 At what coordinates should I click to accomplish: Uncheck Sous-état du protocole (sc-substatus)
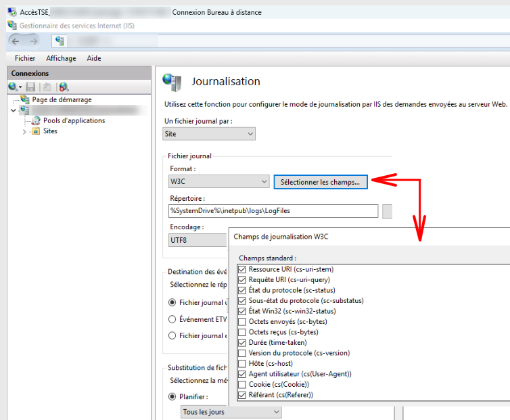click(x=241, y=300)
